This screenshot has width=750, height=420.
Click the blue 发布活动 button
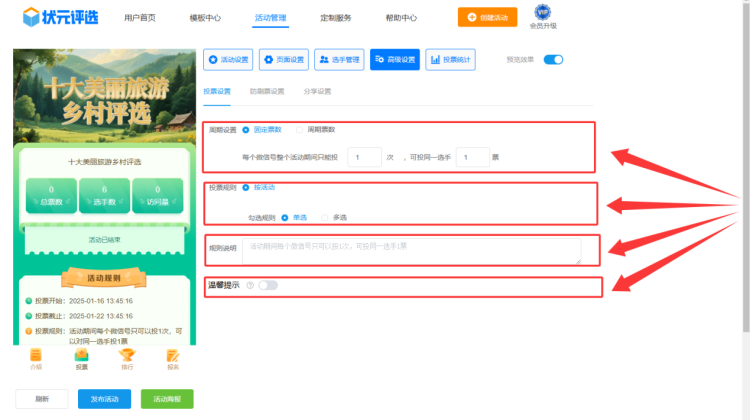pyautogui.click(x=104, y=399)
